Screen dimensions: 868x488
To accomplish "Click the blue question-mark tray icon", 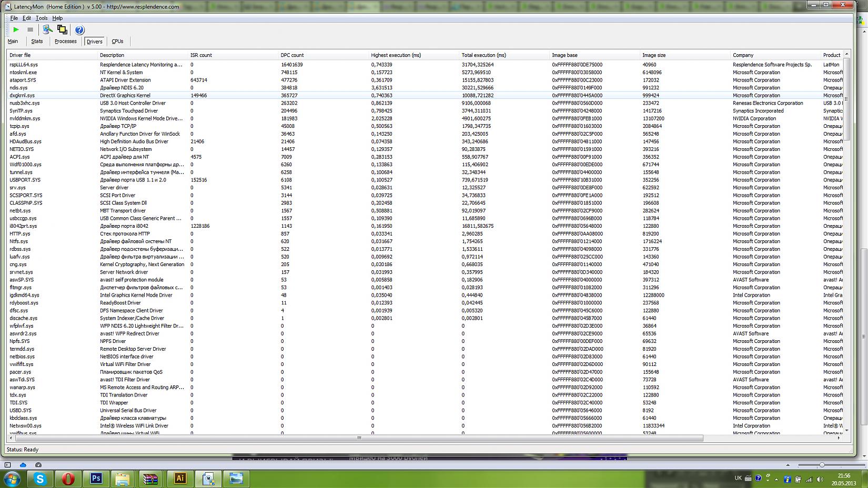I will point(758,479).
